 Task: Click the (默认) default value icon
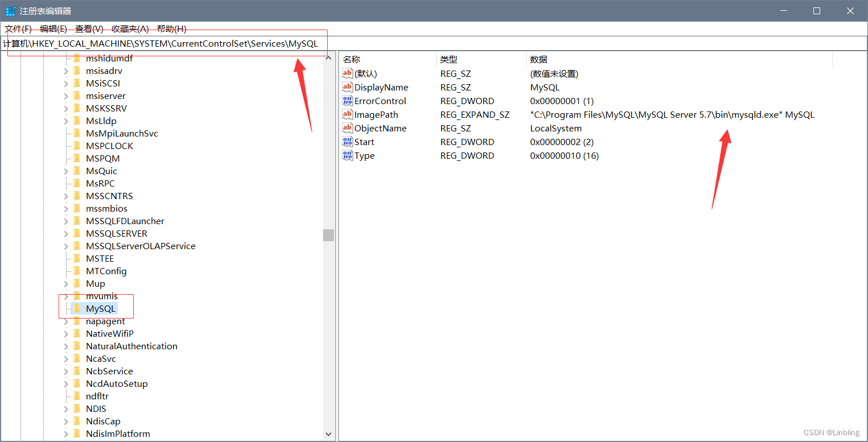click(x=348, y=73)
